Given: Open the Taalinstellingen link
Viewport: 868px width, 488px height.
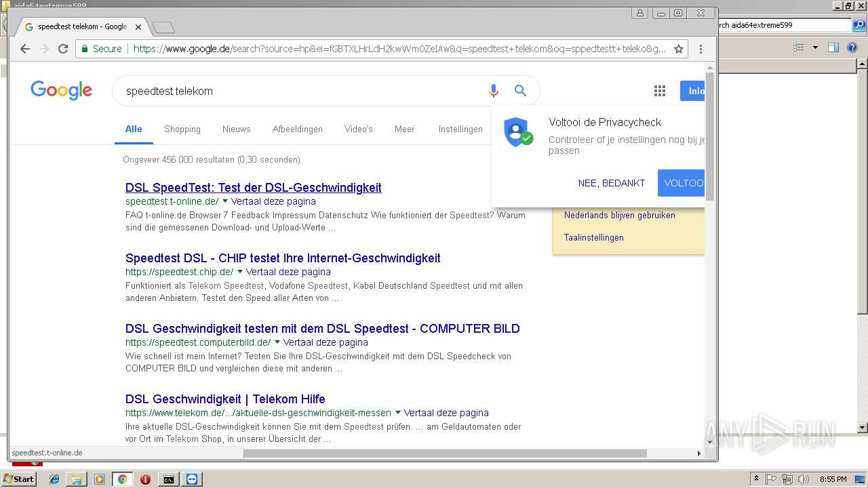Looking at the screenshot, I should pyautogui.click(x=594, y=237).
